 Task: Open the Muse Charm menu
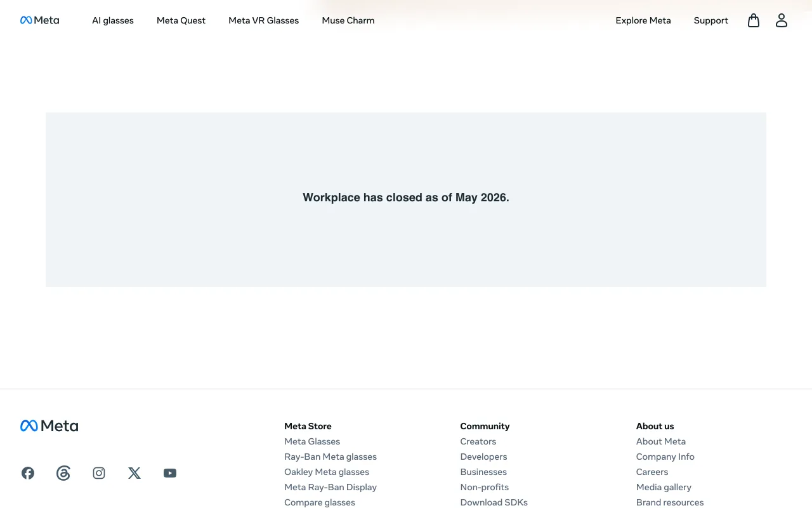[348, 20]
